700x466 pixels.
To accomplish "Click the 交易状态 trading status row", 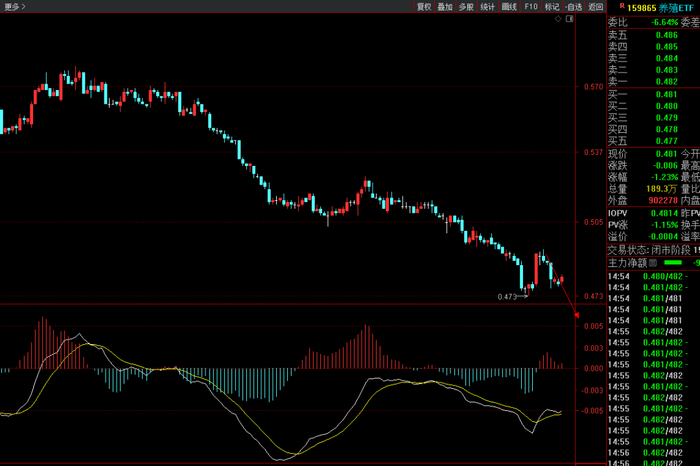I will point(652,250).
